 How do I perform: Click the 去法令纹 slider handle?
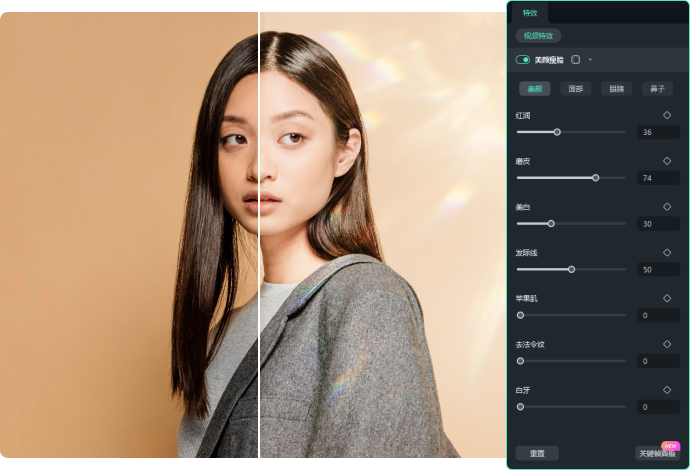(x=520, y=361)
